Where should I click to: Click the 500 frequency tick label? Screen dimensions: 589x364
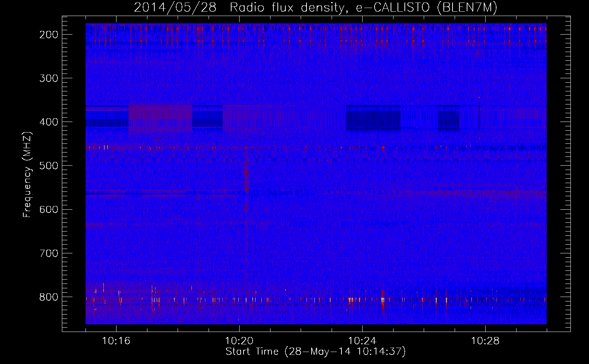tap(48, 166)
